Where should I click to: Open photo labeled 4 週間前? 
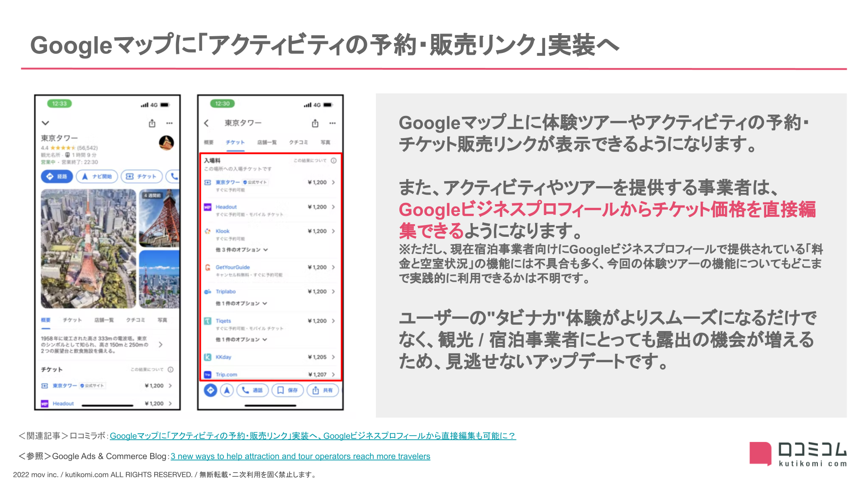pos(159,218)
